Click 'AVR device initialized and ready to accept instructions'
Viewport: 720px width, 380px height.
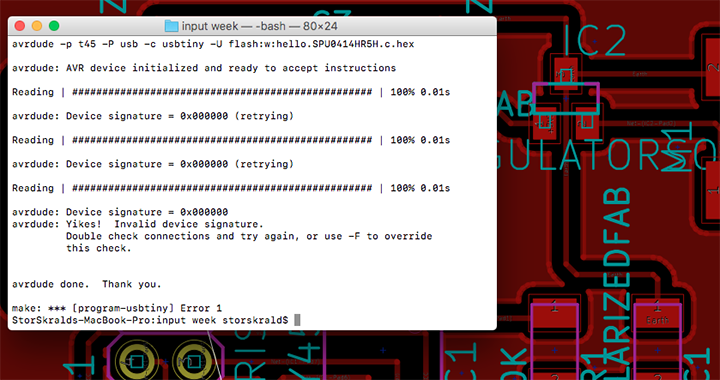coord(231,68)
